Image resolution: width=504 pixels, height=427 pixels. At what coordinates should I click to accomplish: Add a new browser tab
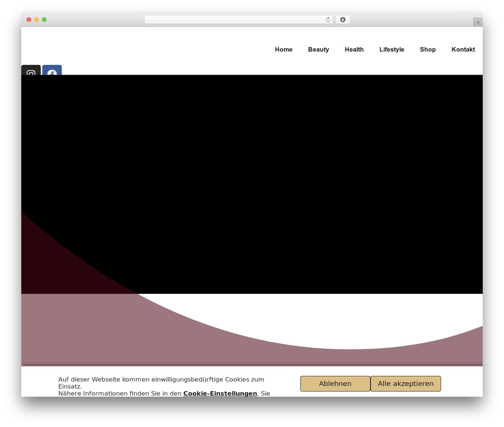click(x=478, y=22)
